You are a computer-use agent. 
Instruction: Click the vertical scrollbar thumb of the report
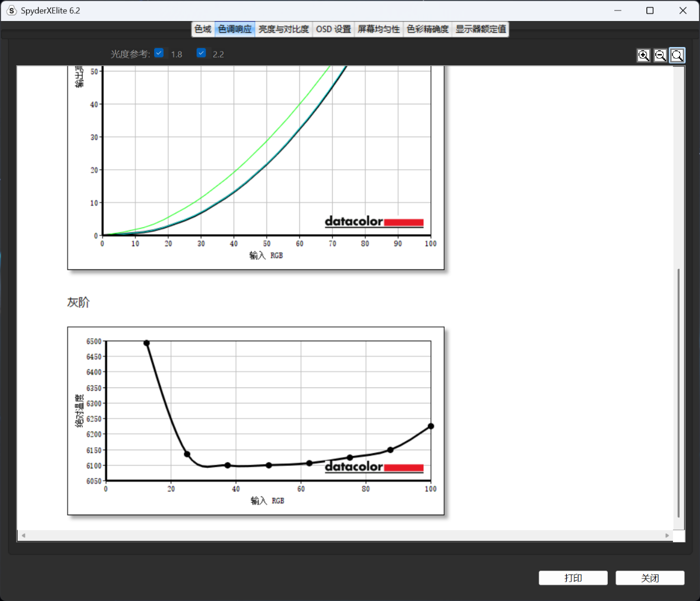tap(678, 393)
